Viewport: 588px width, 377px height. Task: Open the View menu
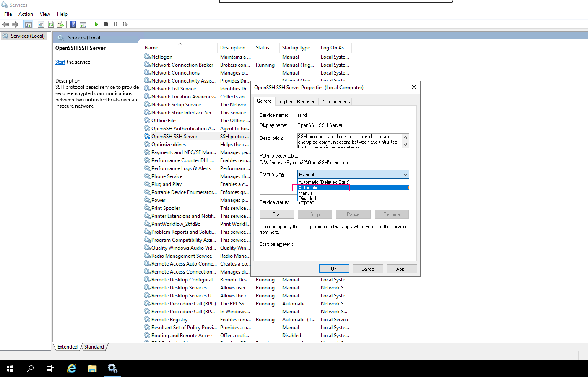pyautogui.click(x=45, y=14)
